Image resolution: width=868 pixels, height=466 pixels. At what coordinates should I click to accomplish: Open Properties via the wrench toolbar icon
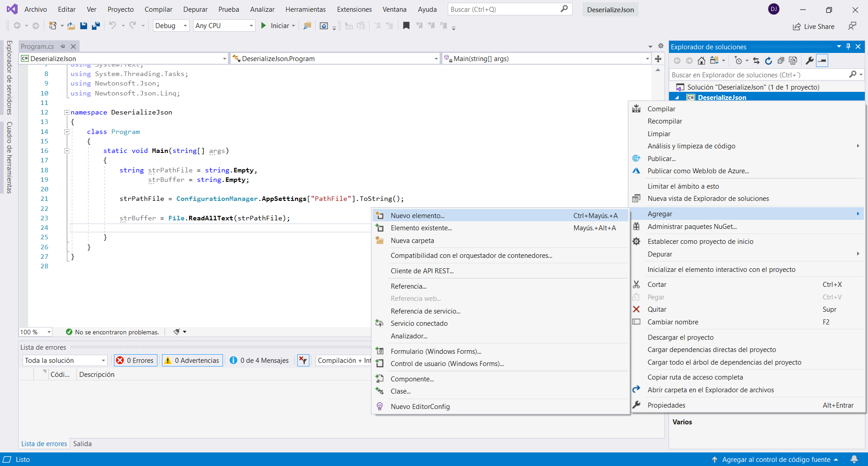tap(810, 61)
